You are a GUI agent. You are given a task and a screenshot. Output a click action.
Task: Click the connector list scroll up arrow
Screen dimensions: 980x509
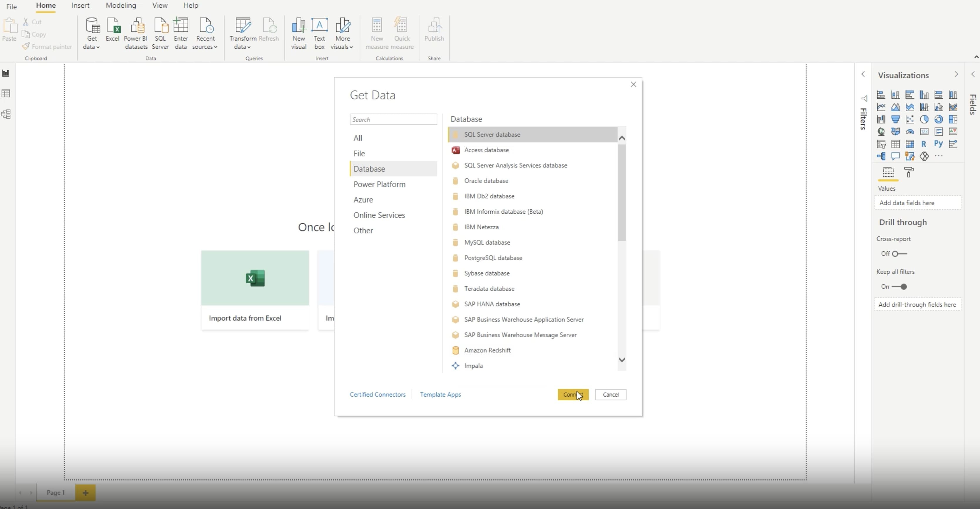622,138
